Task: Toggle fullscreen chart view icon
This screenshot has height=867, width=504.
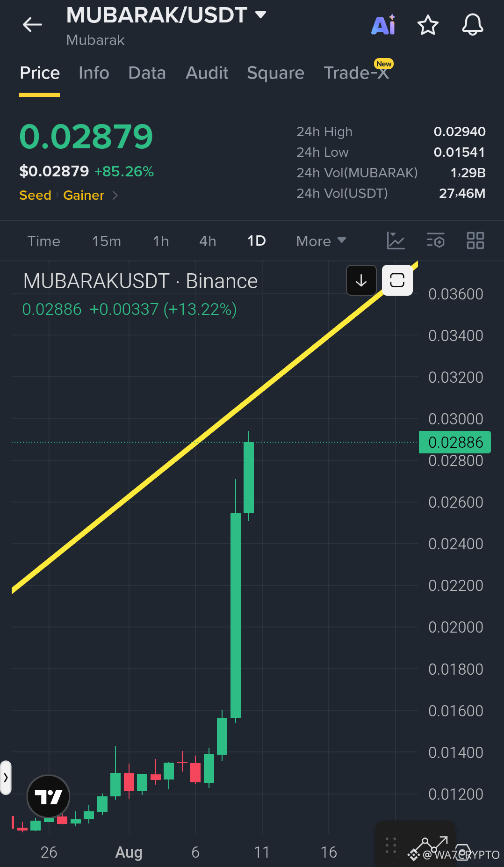Action: [x=397, y=280]
